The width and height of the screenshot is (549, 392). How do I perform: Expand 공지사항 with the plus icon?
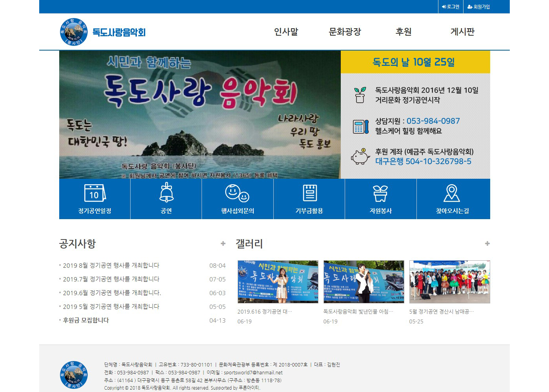[223, 243]
